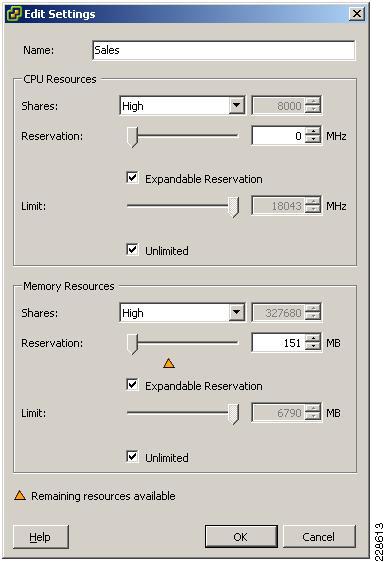Screen dimensions: 384x562
Task: Decrease CPU reservation MHz with down arrow
Action: 313,140
